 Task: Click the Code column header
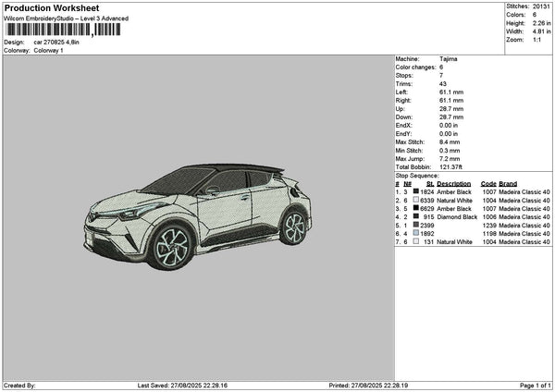pyautogui.click(x=488, y=183)
